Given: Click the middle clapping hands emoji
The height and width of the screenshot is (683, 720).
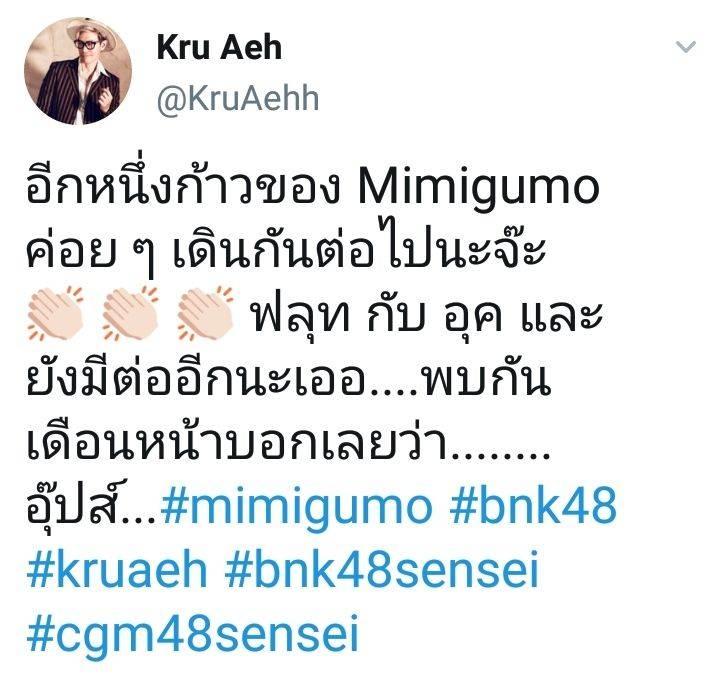Looking at the screenshot, I should [130, 313].
